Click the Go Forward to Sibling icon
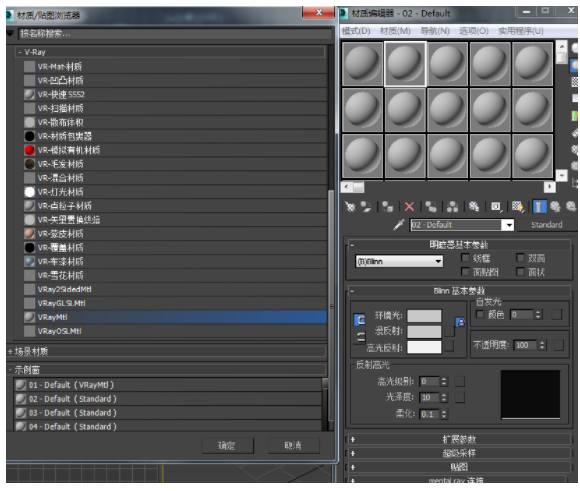Image resolution: width=580 pixels, height=491 pixels. click(x=571, y=206)
